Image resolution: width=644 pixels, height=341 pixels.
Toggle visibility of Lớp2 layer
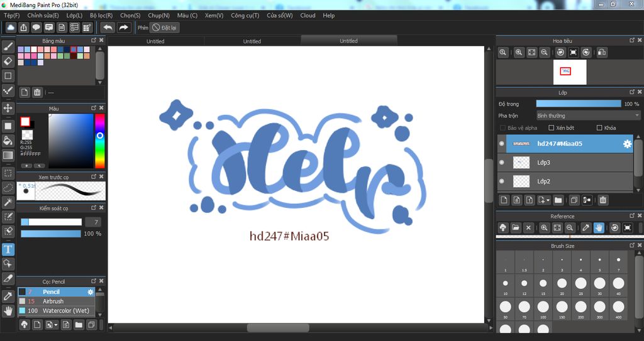pos(501,181)
